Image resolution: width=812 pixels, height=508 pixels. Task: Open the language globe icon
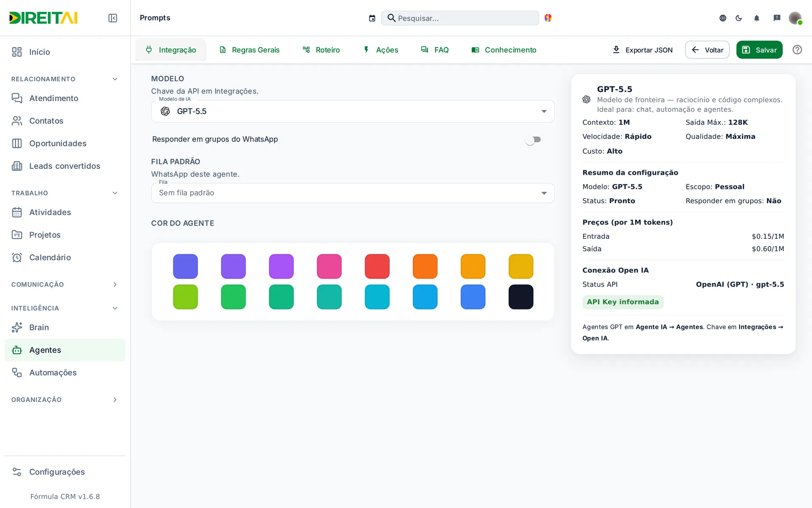tap(723, 18)
